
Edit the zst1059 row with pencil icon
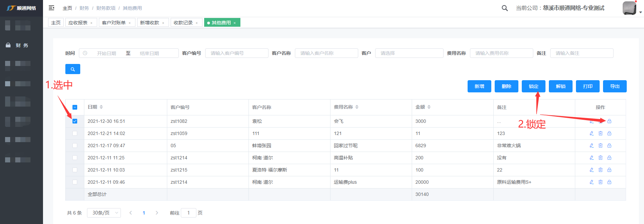coord(592,133)
